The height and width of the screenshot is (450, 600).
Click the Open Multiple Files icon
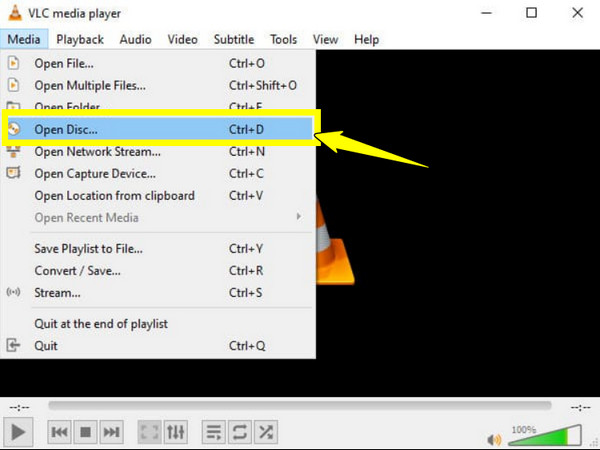[13, 85]
